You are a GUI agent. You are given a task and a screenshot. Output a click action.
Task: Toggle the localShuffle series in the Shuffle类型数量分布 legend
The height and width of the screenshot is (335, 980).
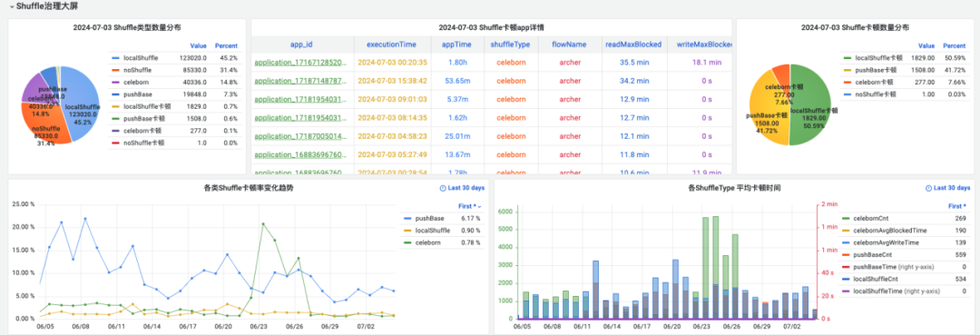coord(141,57)
